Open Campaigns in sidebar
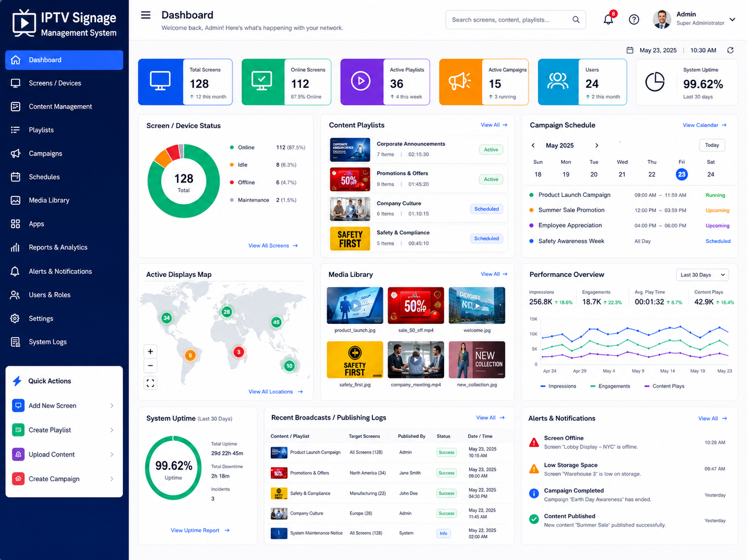The height and width of the screenshot is (560, 747). click(64, 154)
